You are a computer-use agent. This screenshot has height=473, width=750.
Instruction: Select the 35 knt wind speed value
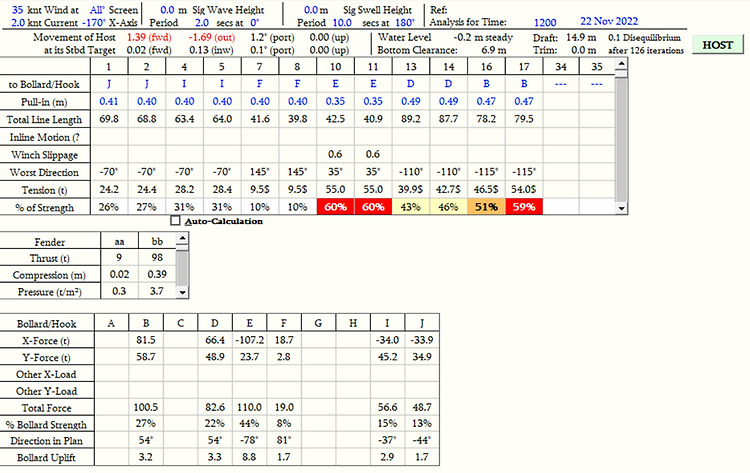click(18, 10)
